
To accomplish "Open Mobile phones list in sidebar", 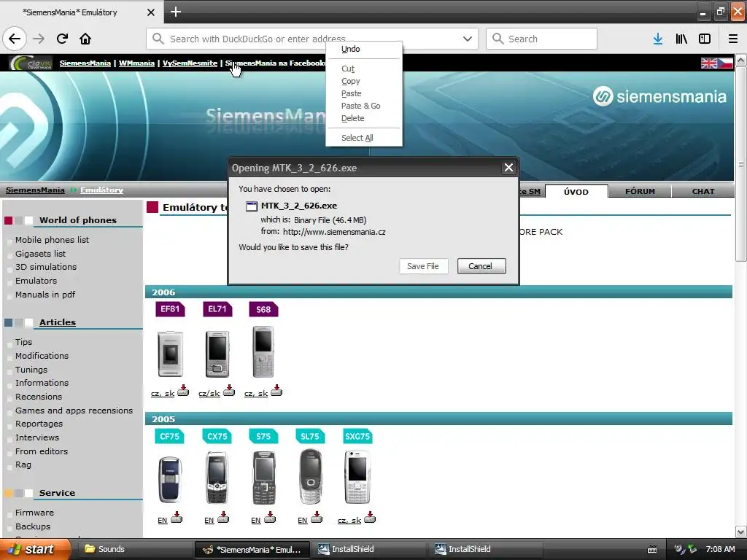I will [x=52, y=239].
